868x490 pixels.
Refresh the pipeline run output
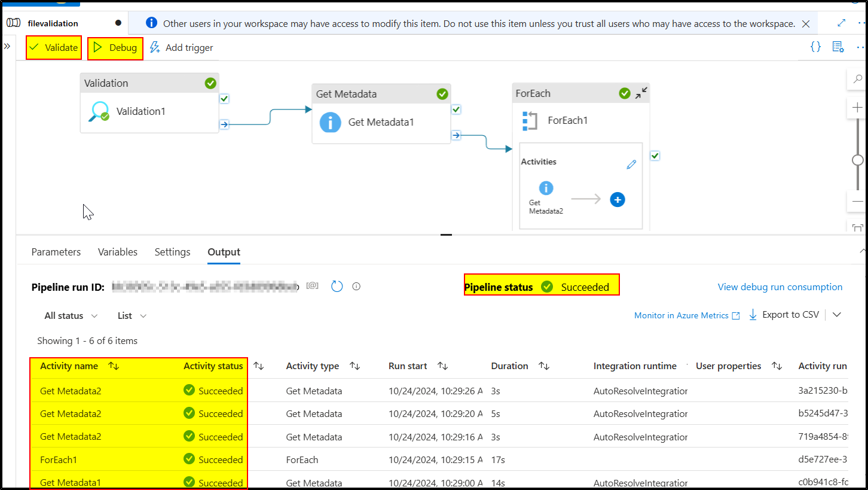coord(337,286)
